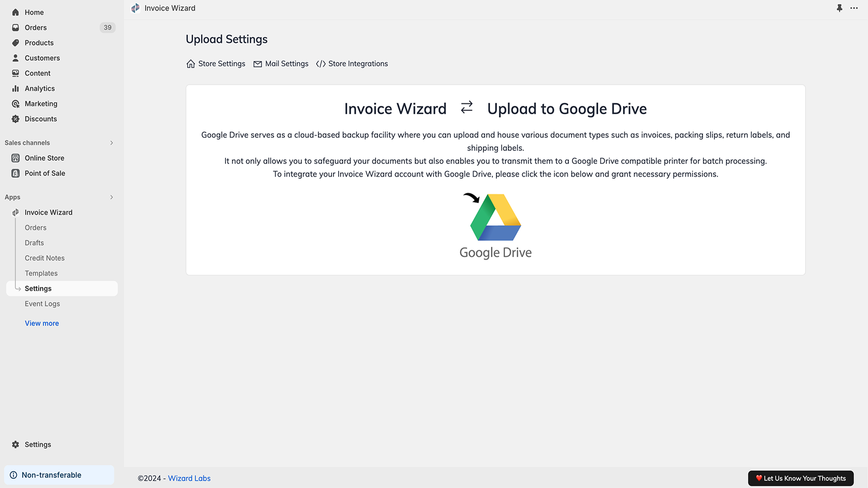
Task: Click the Point of Sale icon
Action: point(15,174)
